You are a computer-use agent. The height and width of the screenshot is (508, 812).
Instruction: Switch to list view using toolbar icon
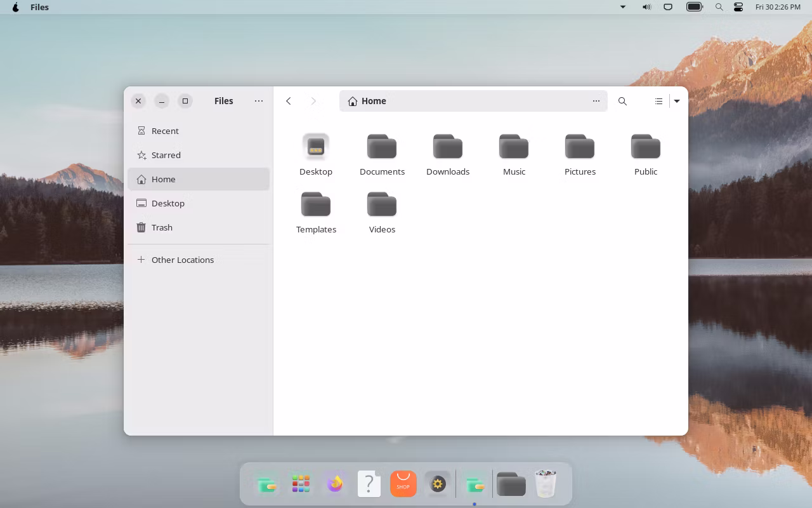[658, 101]
